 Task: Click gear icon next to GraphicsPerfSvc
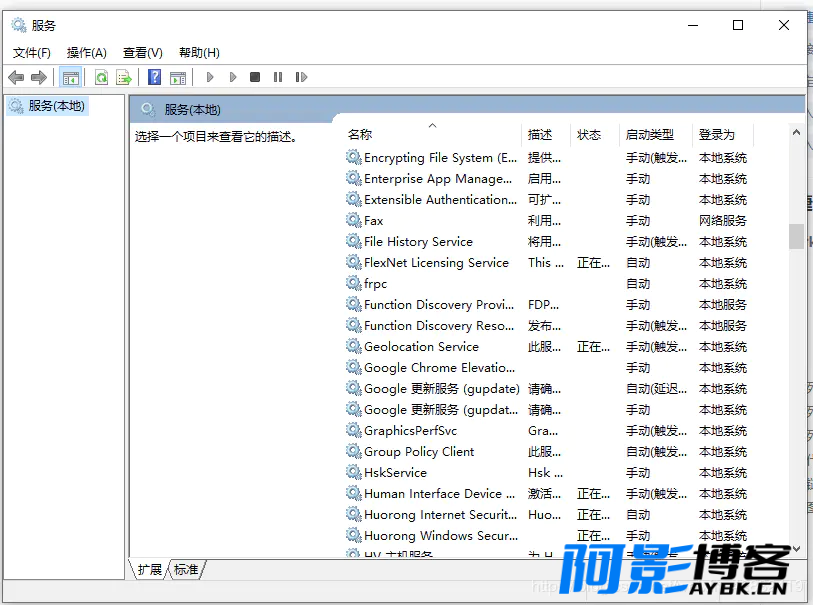coord(354,430)
